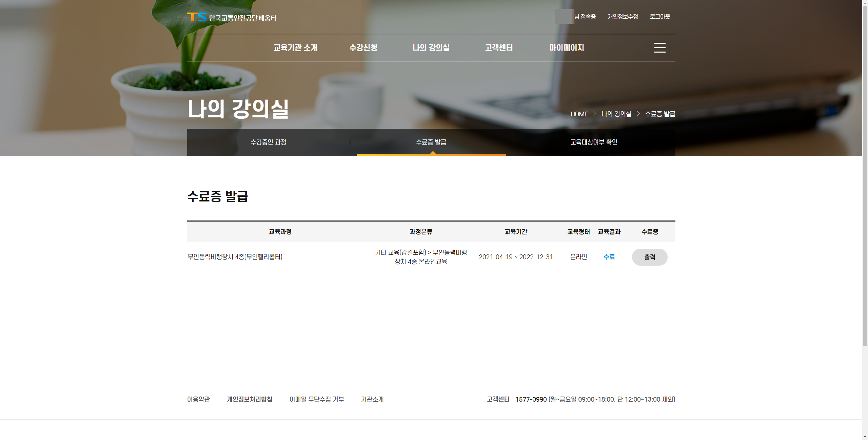Click customer center number 1577-0990
This screenshot has height=440, width=868.
click(531, 399)
